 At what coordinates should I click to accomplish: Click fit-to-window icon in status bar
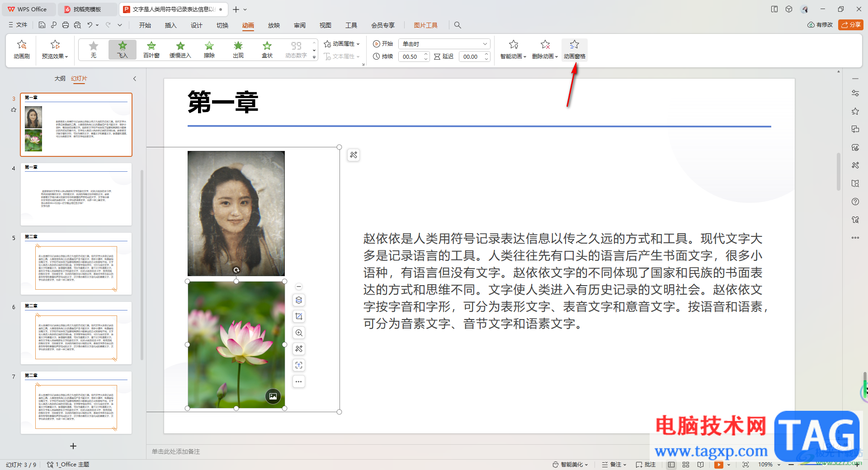pyautogui.click(x=745, y=465)
